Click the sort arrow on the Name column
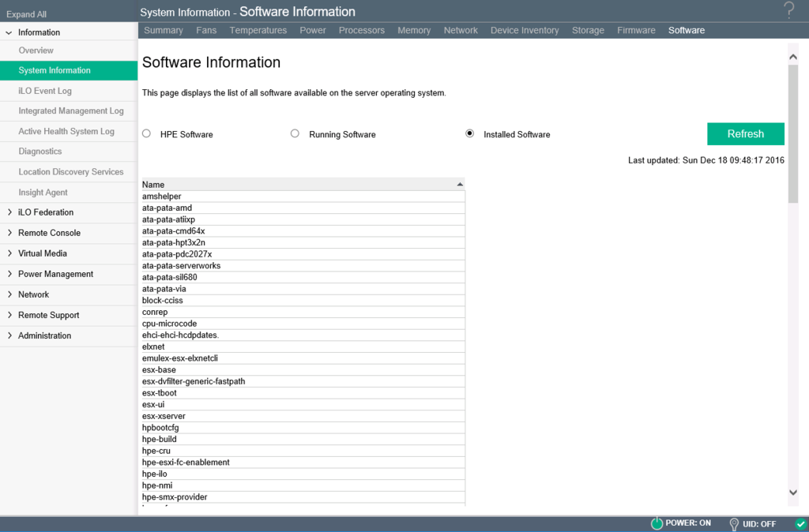 (x=459, y=183)
